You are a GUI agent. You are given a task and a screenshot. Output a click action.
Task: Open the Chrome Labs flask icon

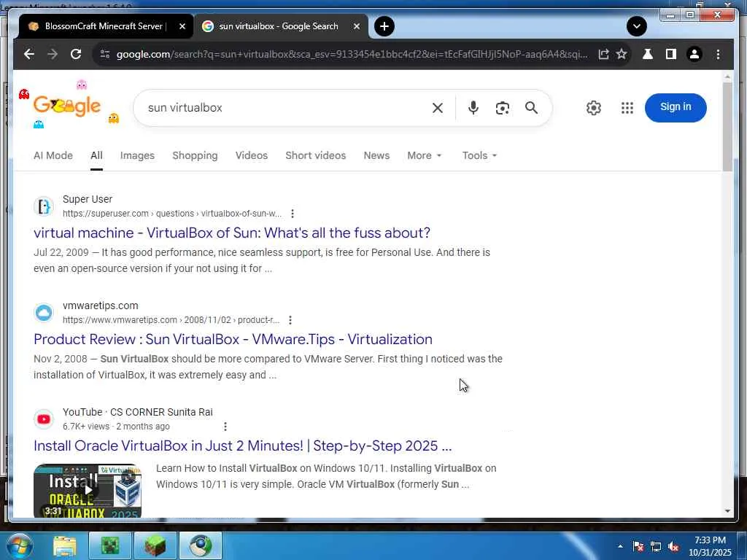[648, 54]
